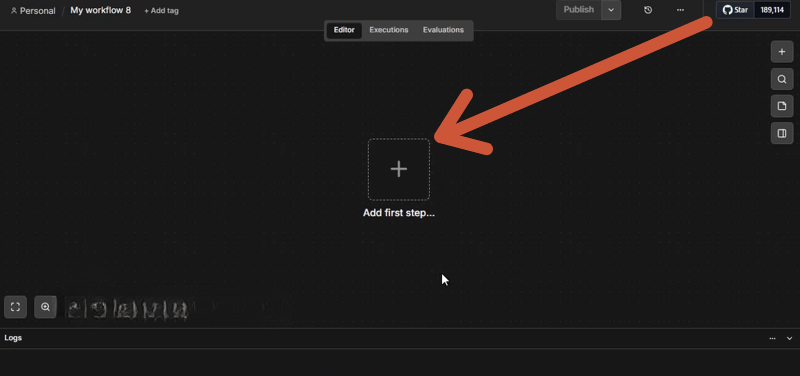Click the Add tag button
The height and width of the screenshot is (376, 800).
161,11
